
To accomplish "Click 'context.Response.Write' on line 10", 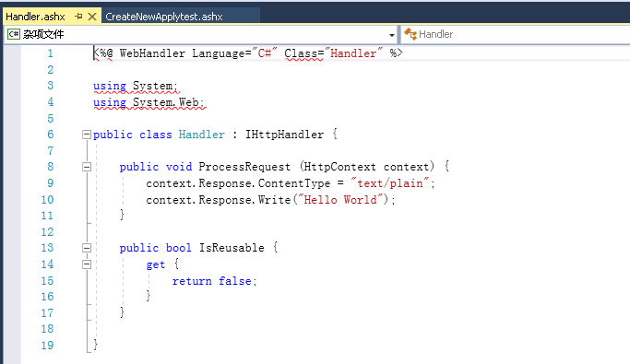I will 219,200.
